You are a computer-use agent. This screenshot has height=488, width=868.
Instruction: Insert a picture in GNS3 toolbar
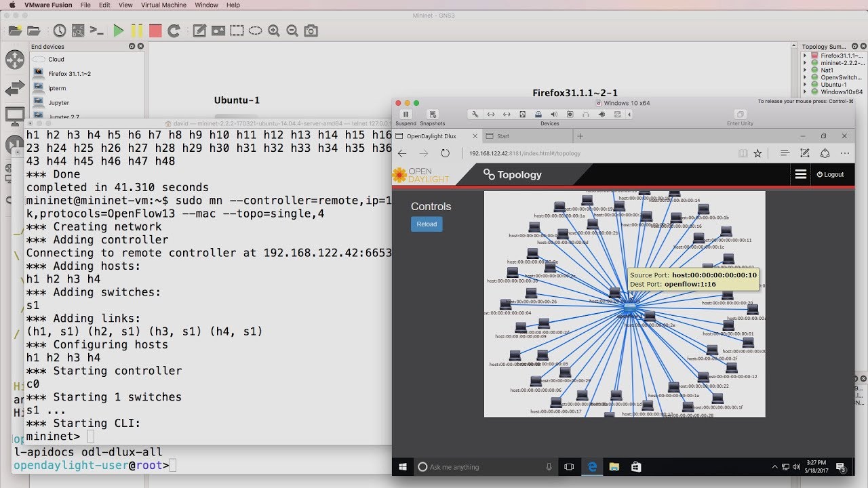click(x=218, y=30)
